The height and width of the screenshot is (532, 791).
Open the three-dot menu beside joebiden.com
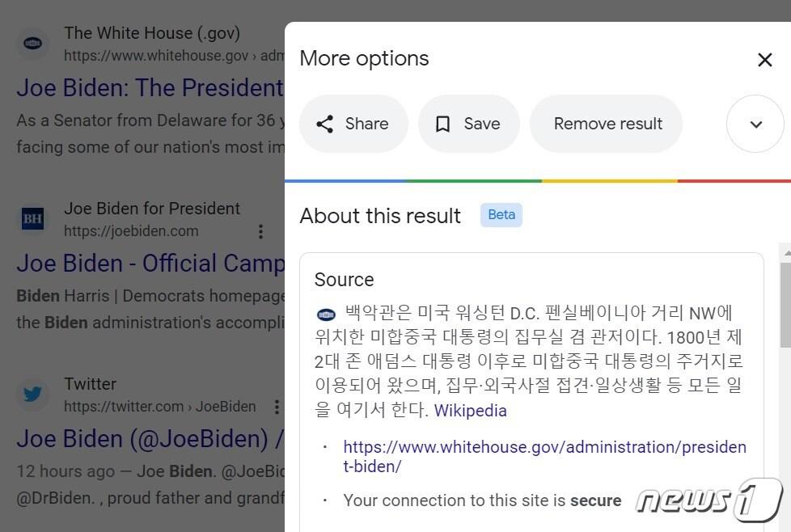261,232
